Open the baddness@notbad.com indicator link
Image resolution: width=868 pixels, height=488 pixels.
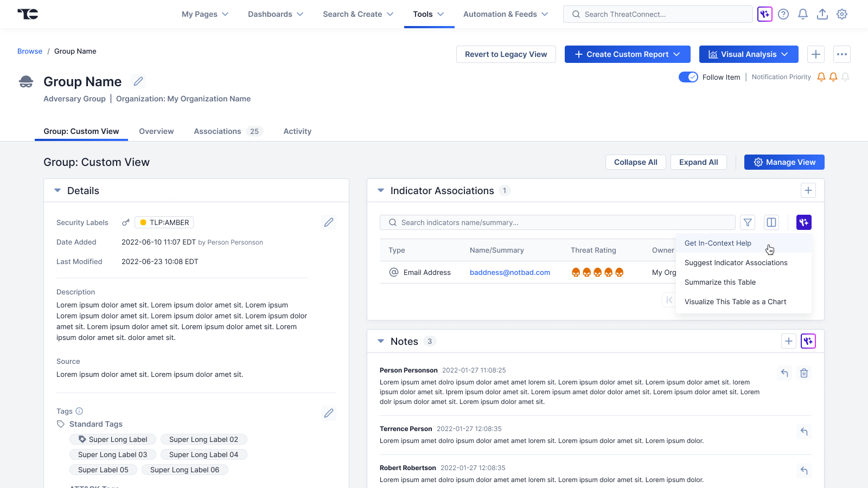click(510, 272)
